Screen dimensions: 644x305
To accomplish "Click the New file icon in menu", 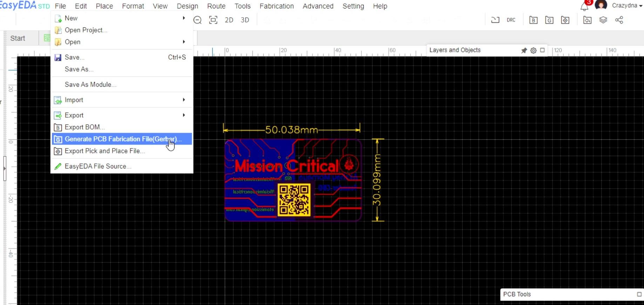I will (x=58, y=18).
